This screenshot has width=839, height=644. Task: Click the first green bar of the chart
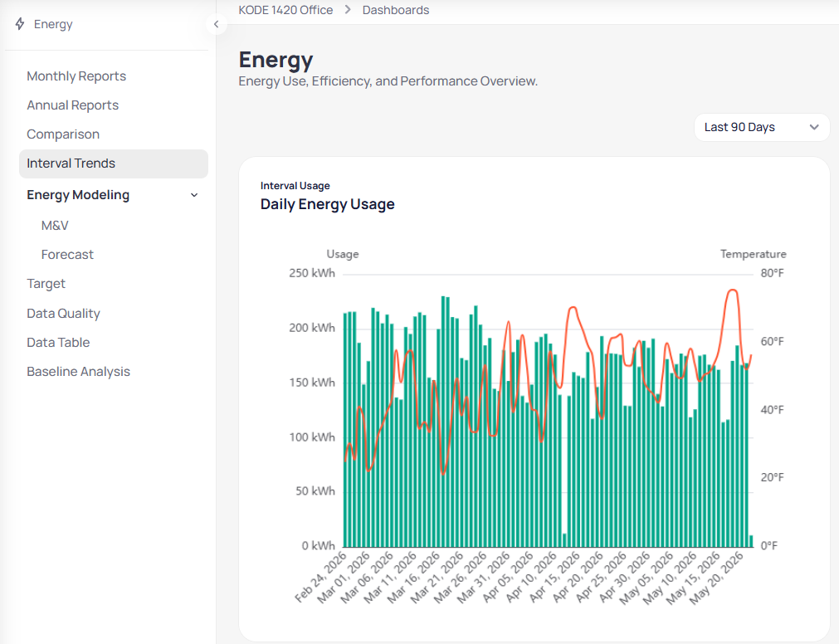tap(345, 431)
